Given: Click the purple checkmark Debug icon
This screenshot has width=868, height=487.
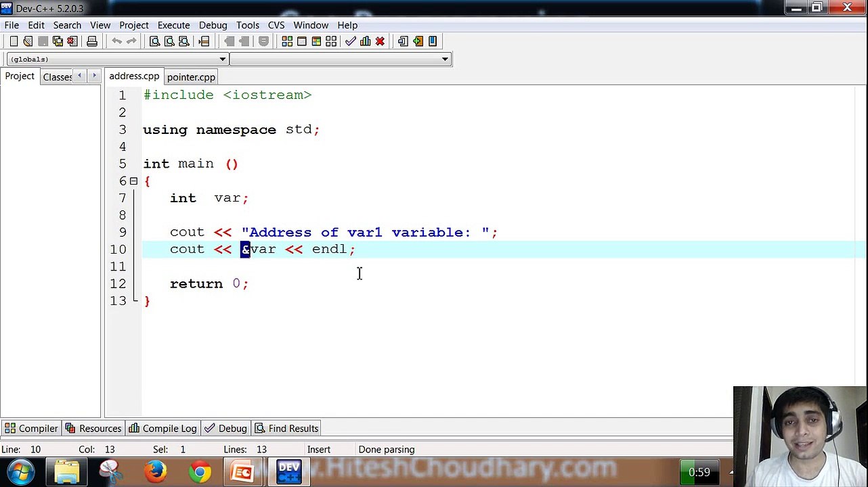Looking at the screenshot, I should tap(350, 41).
